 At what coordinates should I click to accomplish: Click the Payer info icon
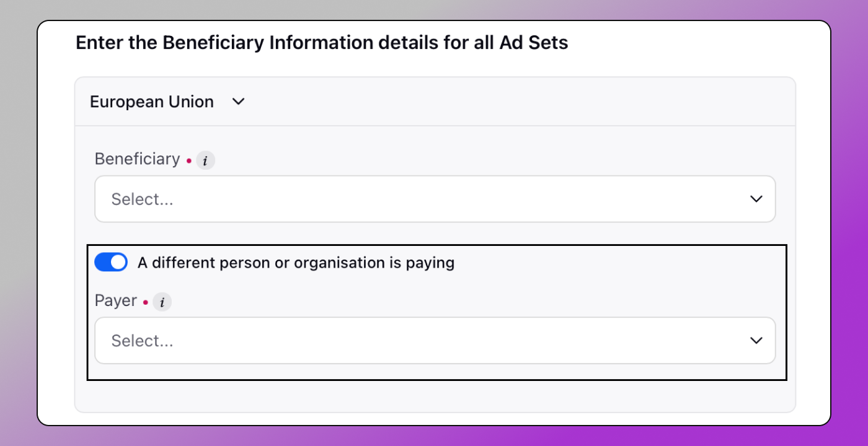click(x=162, y=302)
